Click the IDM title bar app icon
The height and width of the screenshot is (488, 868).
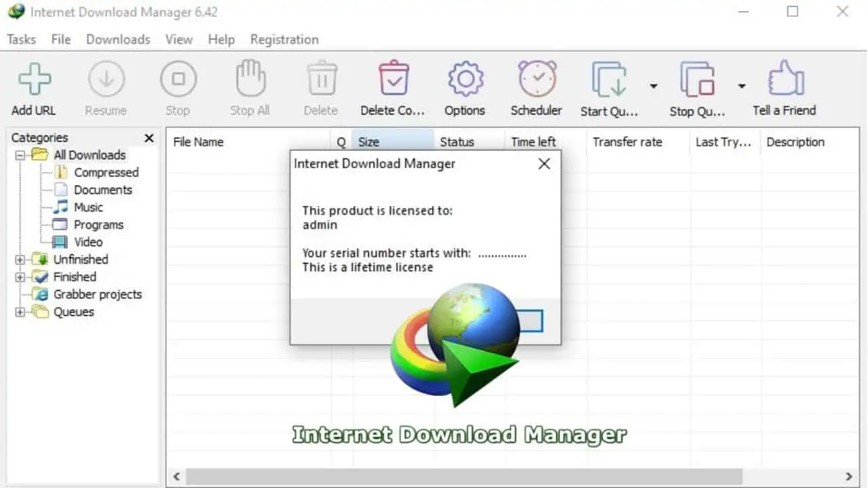tap(16, 12)
